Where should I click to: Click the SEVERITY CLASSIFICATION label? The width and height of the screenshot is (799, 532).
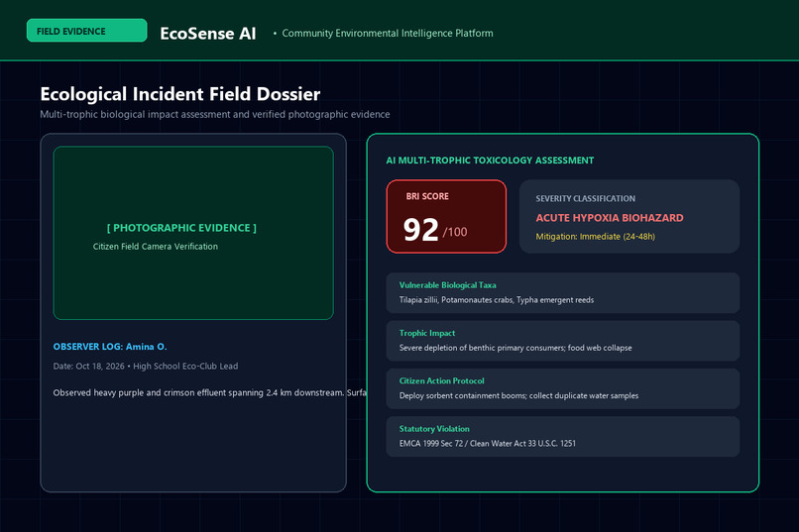[585, 198]
